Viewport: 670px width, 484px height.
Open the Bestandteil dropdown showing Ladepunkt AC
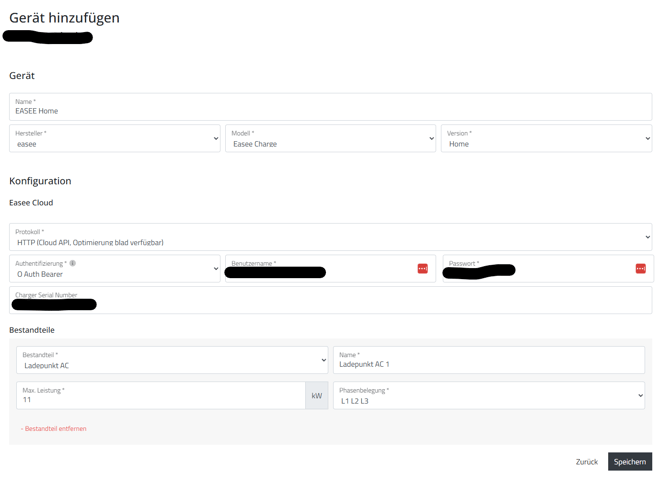point(172,360)
